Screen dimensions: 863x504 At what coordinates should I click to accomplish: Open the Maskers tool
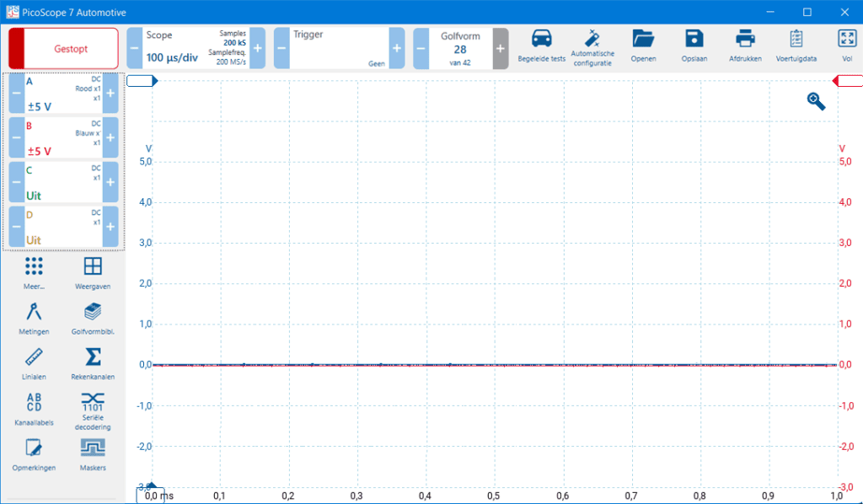(92, 453)
